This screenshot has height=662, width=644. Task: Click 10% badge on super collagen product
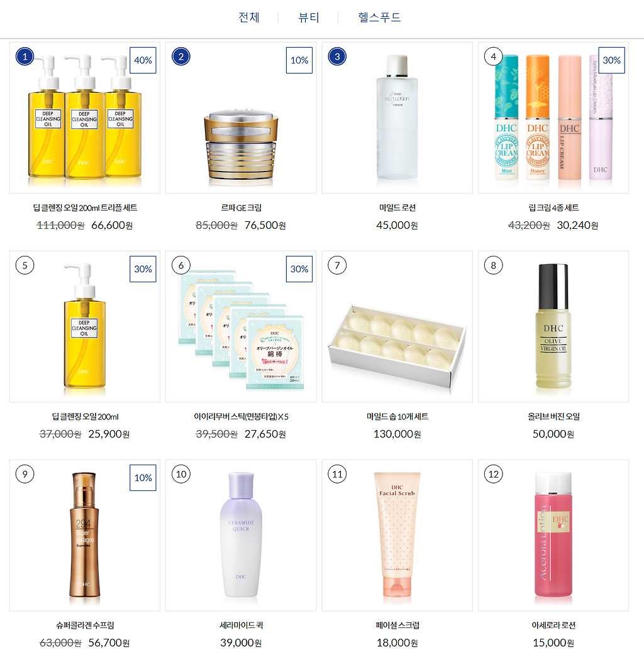143,478
